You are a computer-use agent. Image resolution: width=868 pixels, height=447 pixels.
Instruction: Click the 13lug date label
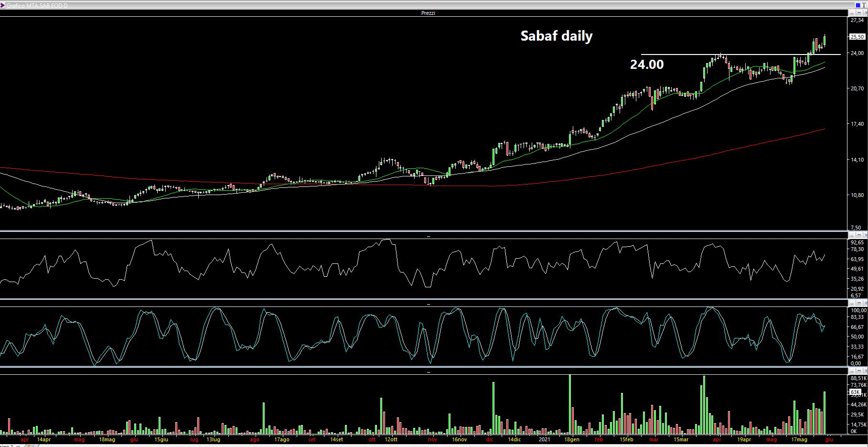pos(213,439)
